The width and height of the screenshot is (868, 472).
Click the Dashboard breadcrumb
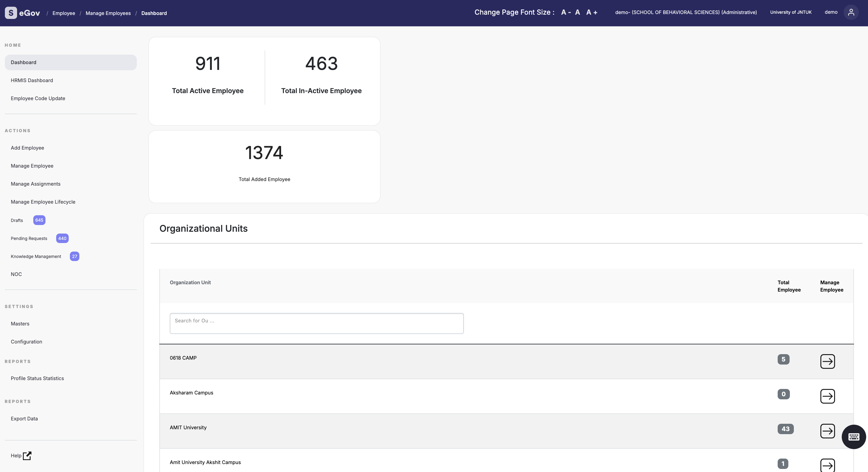[154, 13]
